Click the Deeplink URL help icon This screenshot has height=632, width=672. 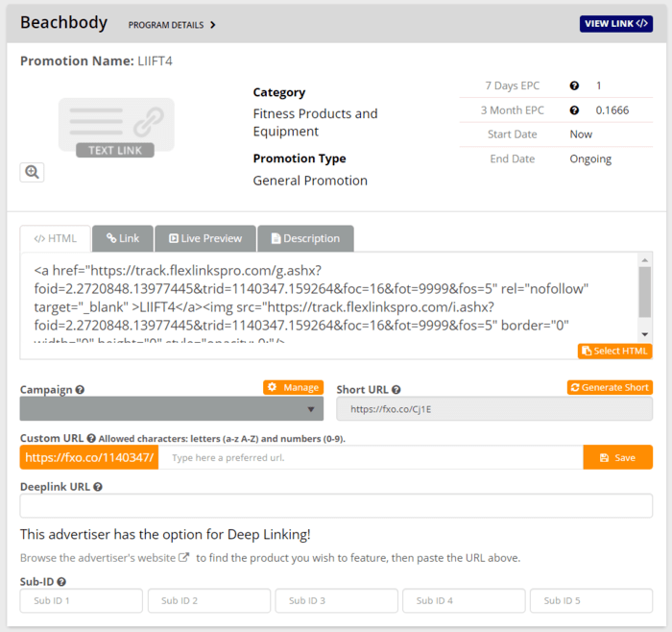click(x=98, y=487)
